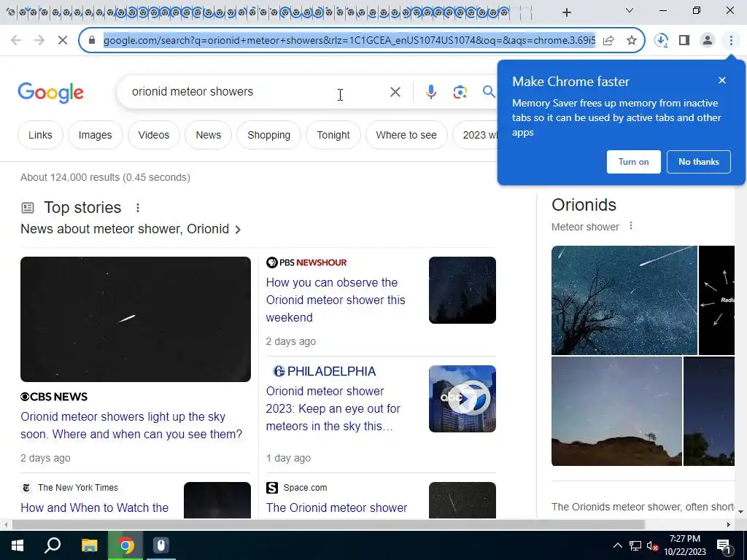Select the URL address bar
Viewport: 747px width, 560px height.
click(349, 41)
